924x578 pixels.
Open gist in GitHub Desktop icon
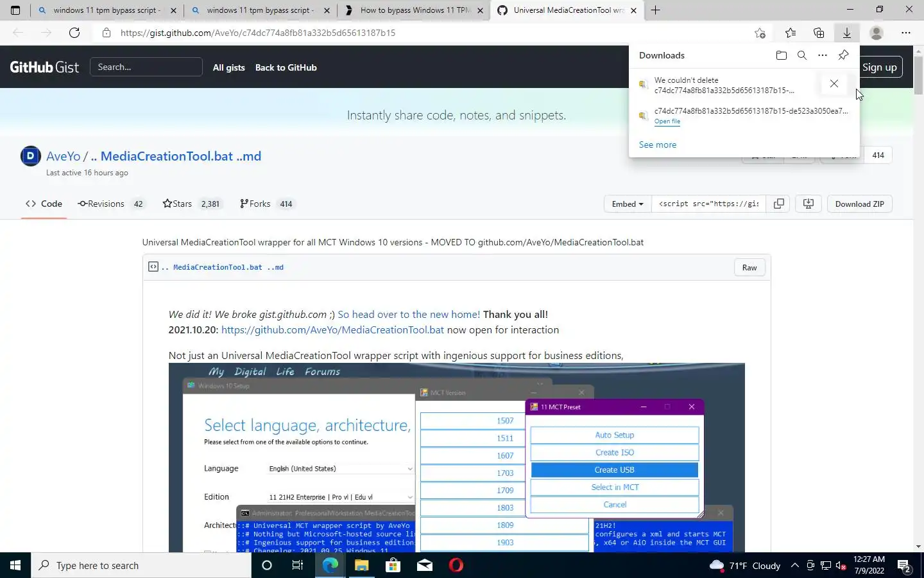coord(809,204)
